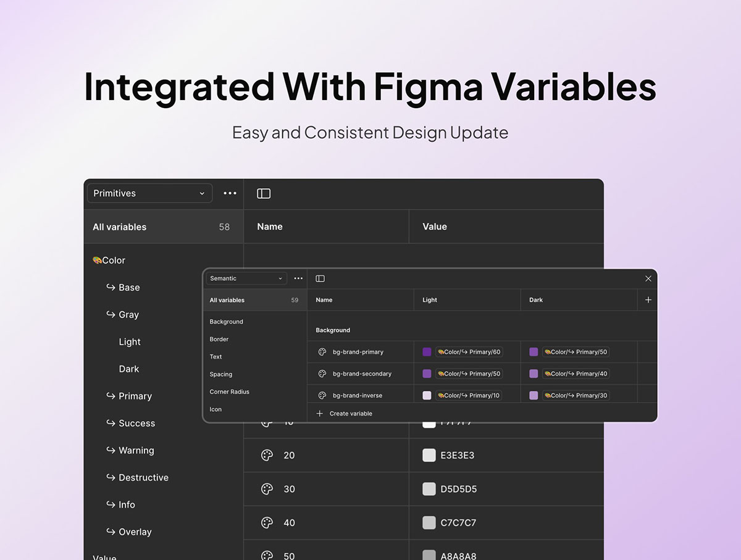The width and height of the screenshot is (741, 560).
Task: Click palette icon beside bg-brand-primary
Action: click(322, 352)
